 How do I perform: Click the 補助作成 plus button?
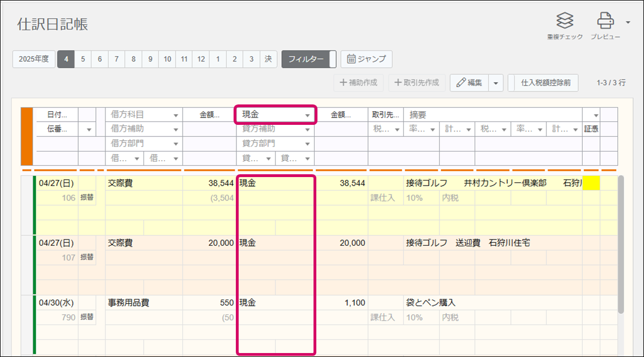click(358, 83)
